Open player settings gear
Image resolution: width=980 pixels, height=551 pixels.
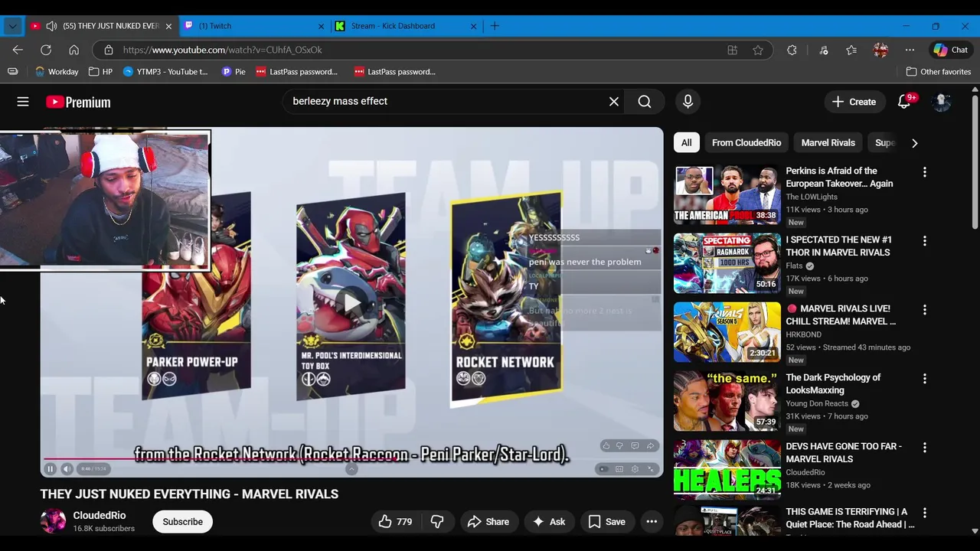635,469
